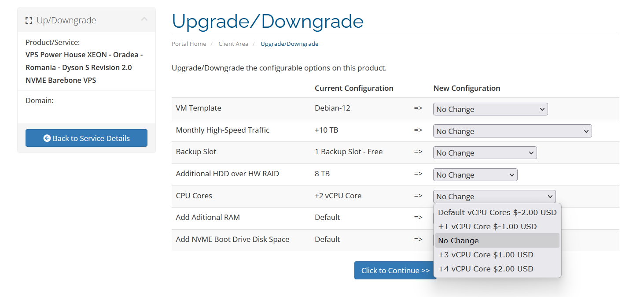Choose +1 vCPU Core $-1.00 USD
Viewport: 644px width, 297px height.
click(487, 226)
